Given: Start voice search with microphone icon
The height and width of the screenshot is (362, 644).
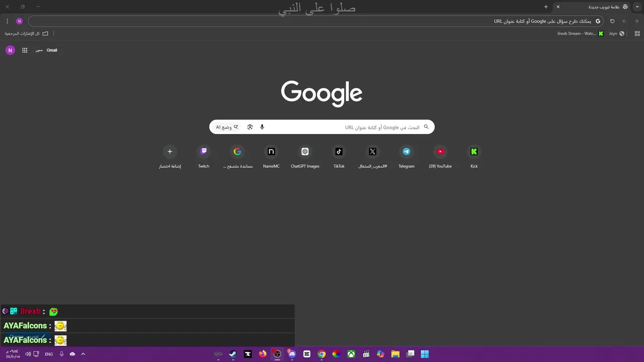Looking at the screenshot, I should click(x=262, y=127).
